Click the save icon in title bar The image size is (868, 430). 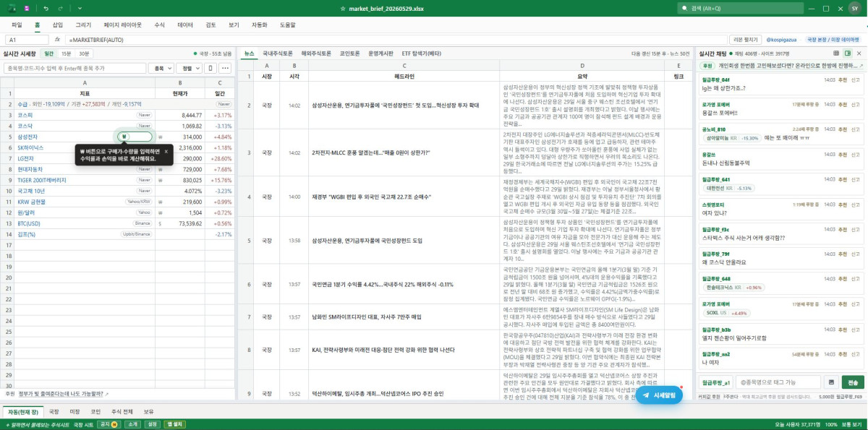27,8
